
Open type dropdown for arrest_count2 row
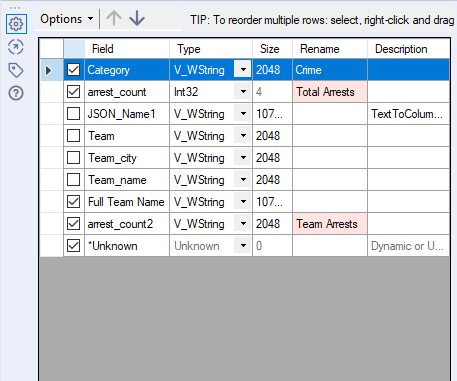pos(243,224)
